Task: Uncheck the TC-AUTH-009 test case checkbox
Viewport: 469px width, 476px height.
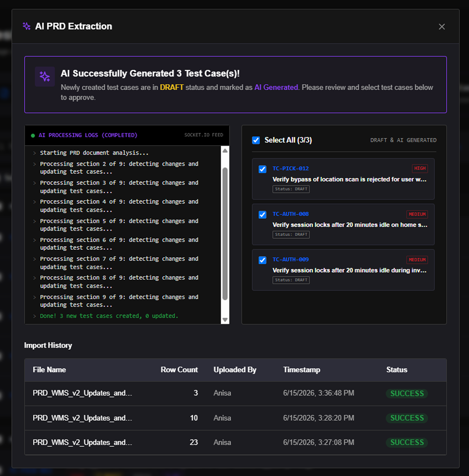Action: tap(263, 260)
